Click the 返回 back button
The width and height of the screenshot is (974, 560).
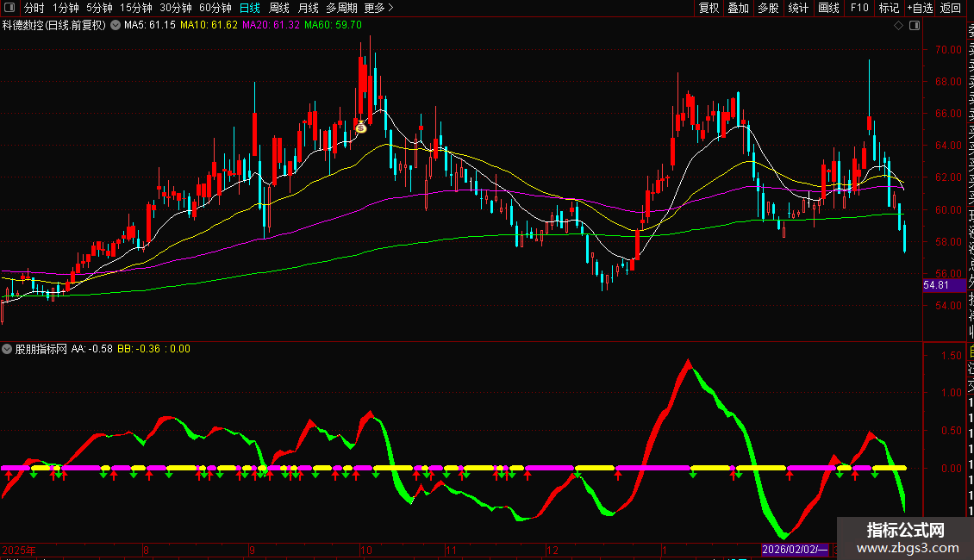951,8
